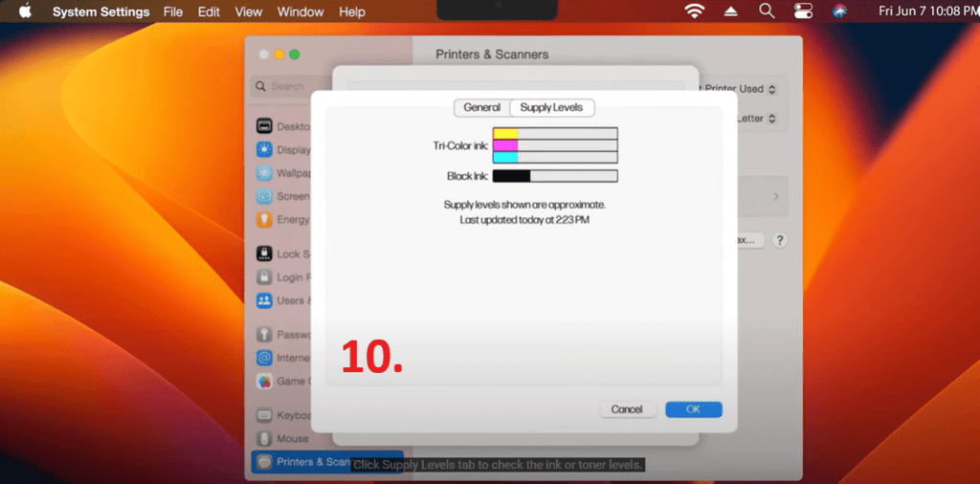Select Printers & Scanners sidebar icon
Viewport: 980px width, 484px height.
tap(264, 462)
